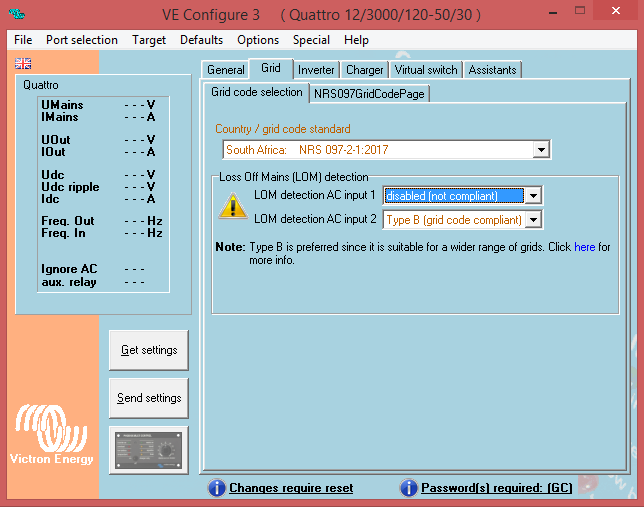Image resolution: width=644 pixels, height=507 pixels.
Task: Open the Options menu
Action: (x=258, y=40)
